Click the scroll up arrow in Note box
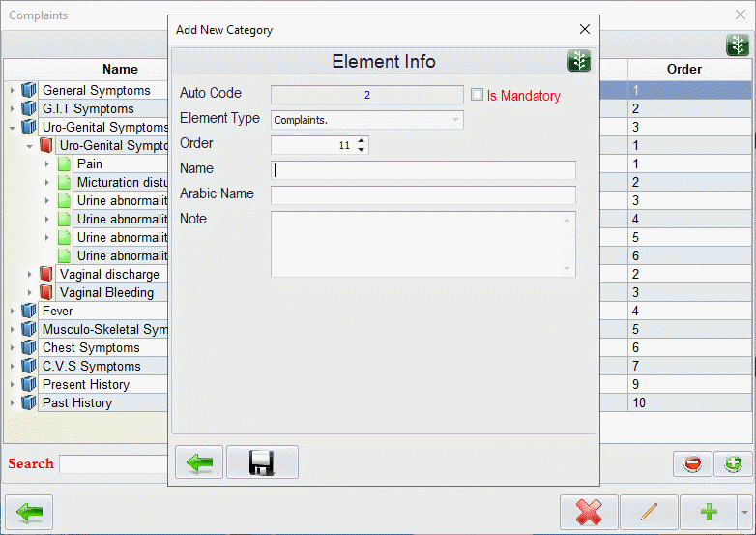This screenshot has width=756, height=535. (567, 220)
